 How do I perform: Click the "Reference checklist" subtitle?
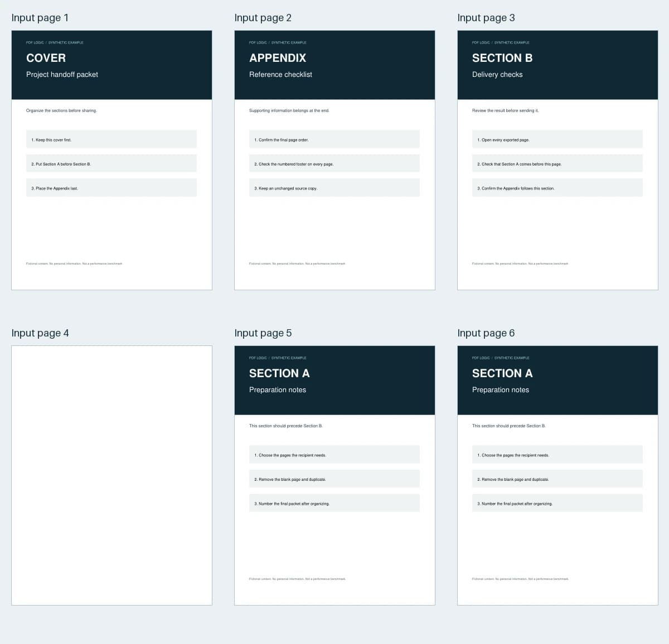coord(280,75)
